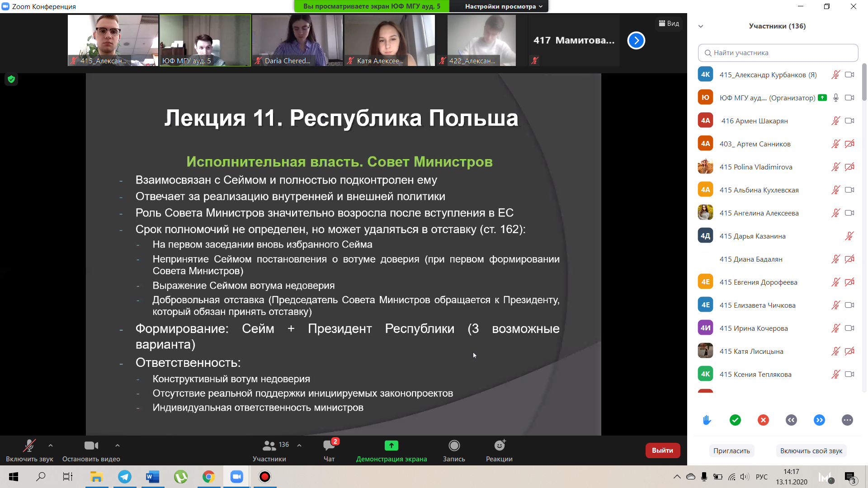Open Windows Start menu
Viewport: 868px width, 488px height.
14,477
